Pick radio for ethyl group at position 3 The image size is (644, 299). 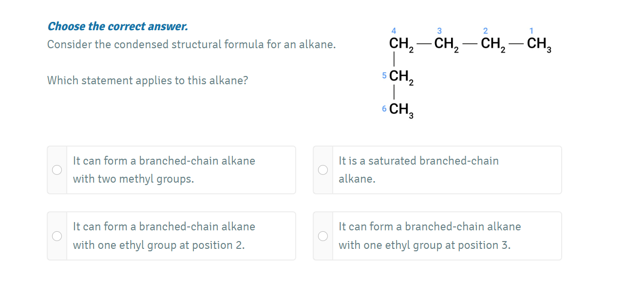[x=323, y=236]
